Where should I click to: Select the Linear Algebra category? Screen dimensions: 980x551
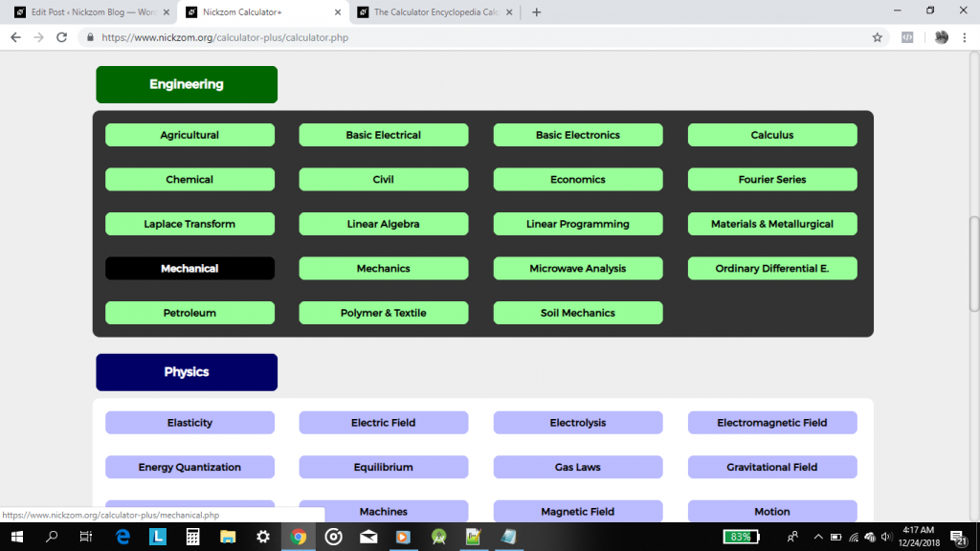tap(384, 224)
